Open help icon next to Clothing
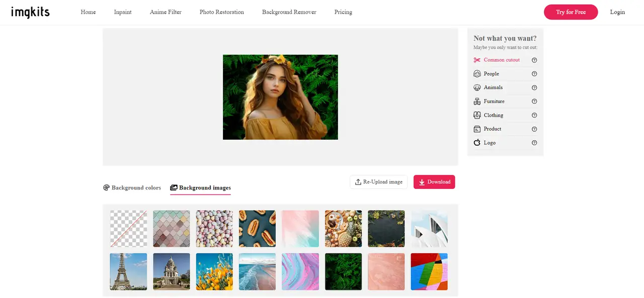The width and height of the screenshot is (644, 298). [534, 115]
